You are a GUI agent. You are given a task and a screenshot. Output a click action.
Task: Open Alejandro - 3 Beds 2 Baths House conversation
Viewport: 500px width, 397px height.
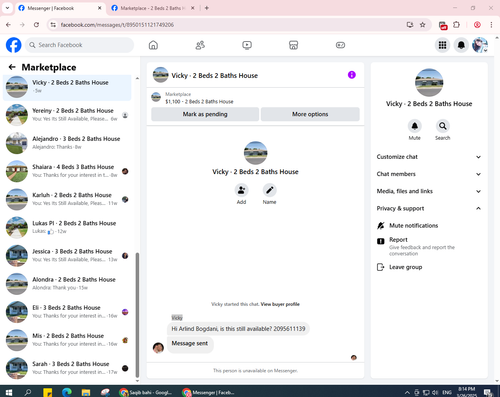tap(67, 143)
